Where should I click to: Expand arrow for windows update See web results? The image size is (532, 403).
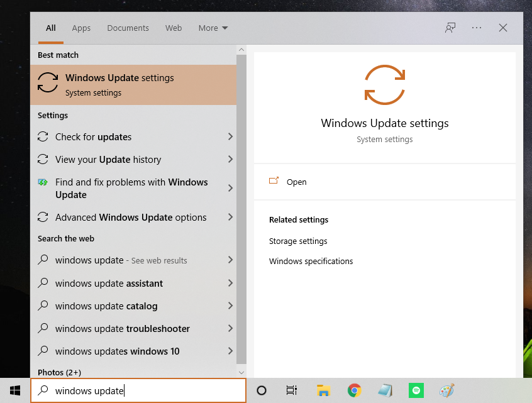tap(230, 260)
